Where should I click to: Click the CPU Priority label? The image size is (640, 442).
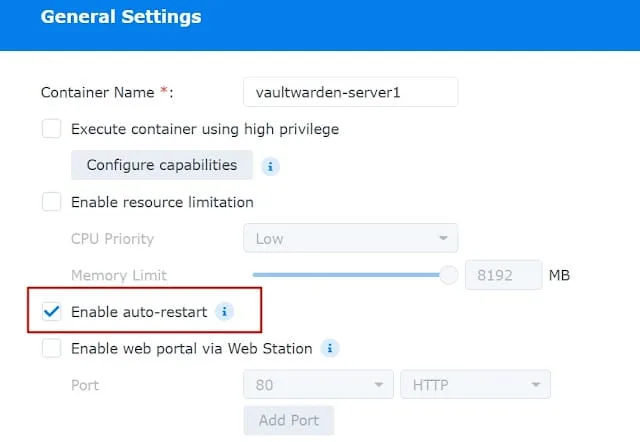(112, 239)
